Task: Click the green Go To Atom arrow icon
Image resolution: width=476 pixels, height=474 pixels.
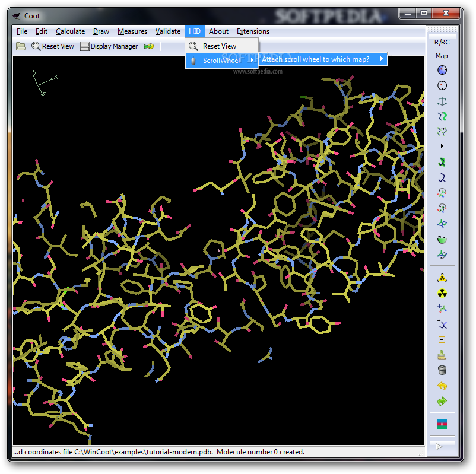Action: [x=149, y=46]
